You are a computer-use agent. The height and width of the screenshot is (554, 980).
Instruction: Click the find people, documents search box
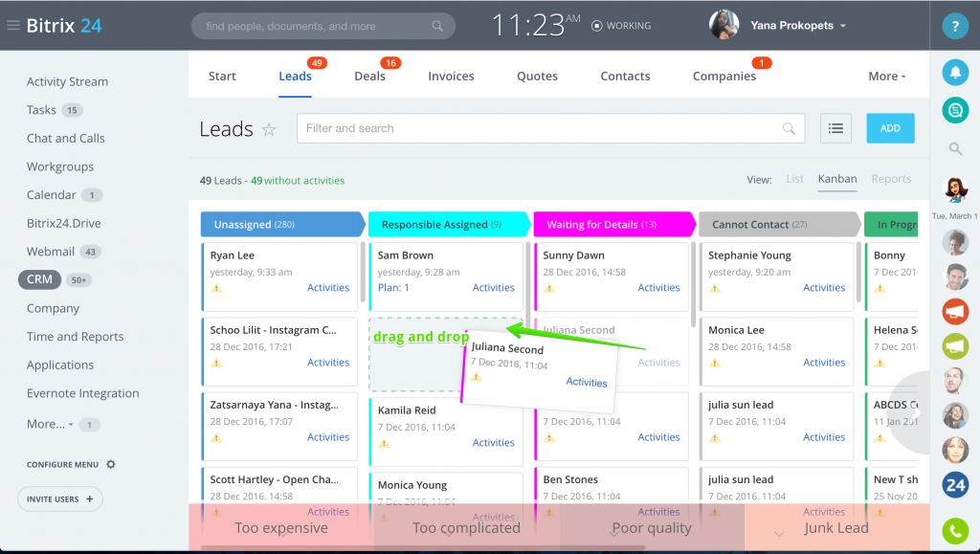point(323,26)
